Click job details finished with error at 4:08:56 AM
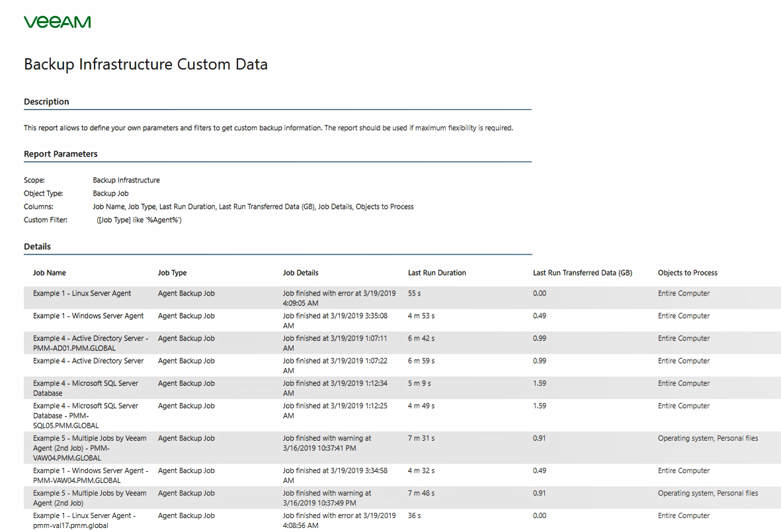This screenshot has width=781, height=532. coord(339,521)
